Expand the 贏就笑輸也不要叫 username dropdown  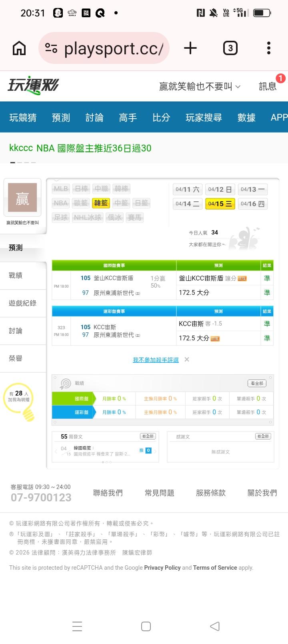coord(200,86)
